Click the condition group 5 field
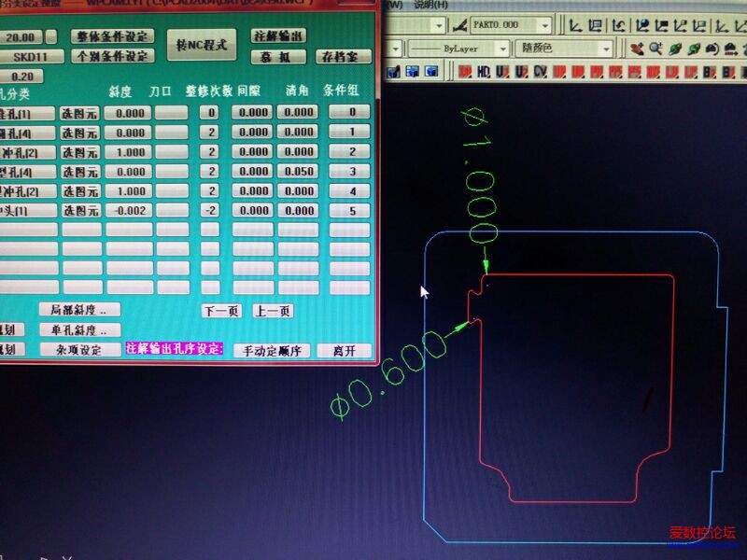The width and height of the screenshot is (747, 560). click(351, 211)
